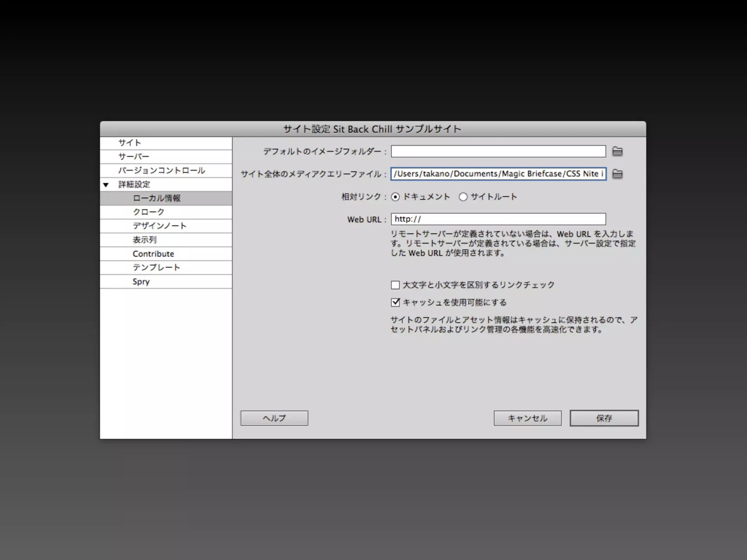Select Spry in the sidebar list
The width and height of the screenshot is (747, 560).
coord(141,281)
